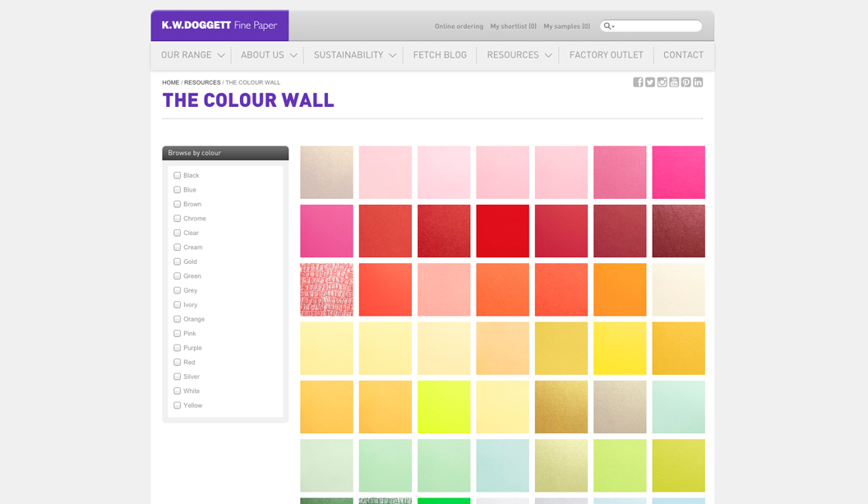Tick the Blue colour checkbox
The image size is (868, 504).
[177, 190]
